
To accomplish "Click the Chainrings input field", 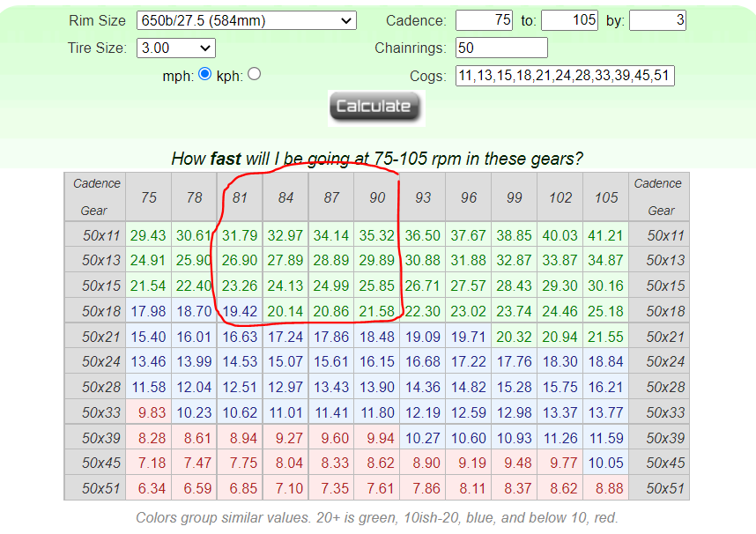I will (501, 48).
